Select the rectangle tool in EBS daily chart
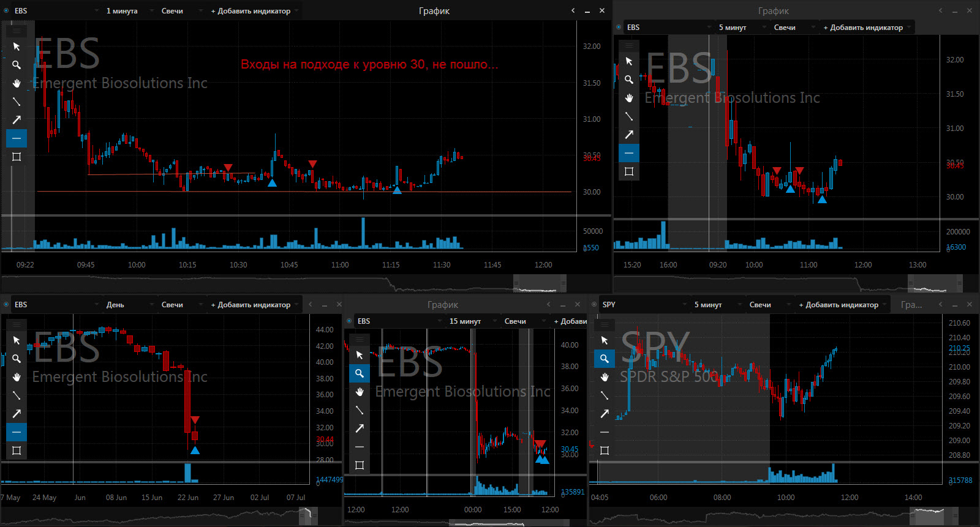The width and height of the screenshot is (980, 527). click(x=17, y=450)
